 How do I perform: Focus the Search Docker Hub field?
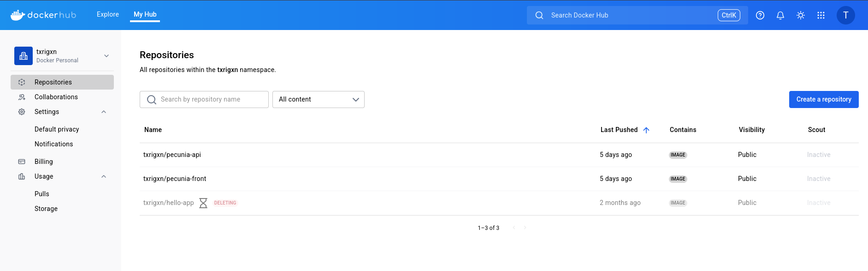point(638,15)
